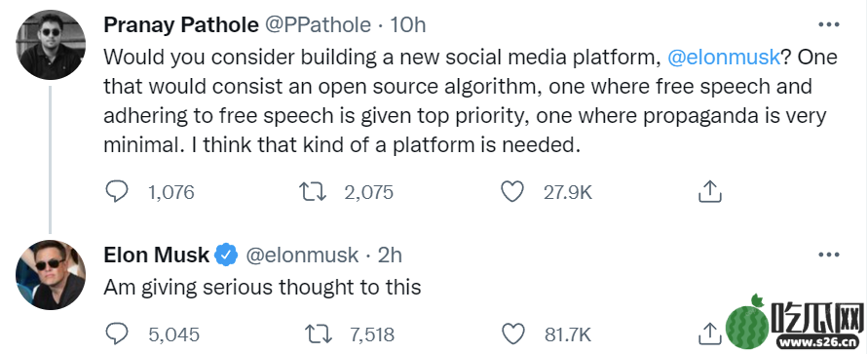This screenshot has height=354, width=868.
Task: Open the @elonmusk mention link
Action: pyautogui.click(x=724, y=58)
